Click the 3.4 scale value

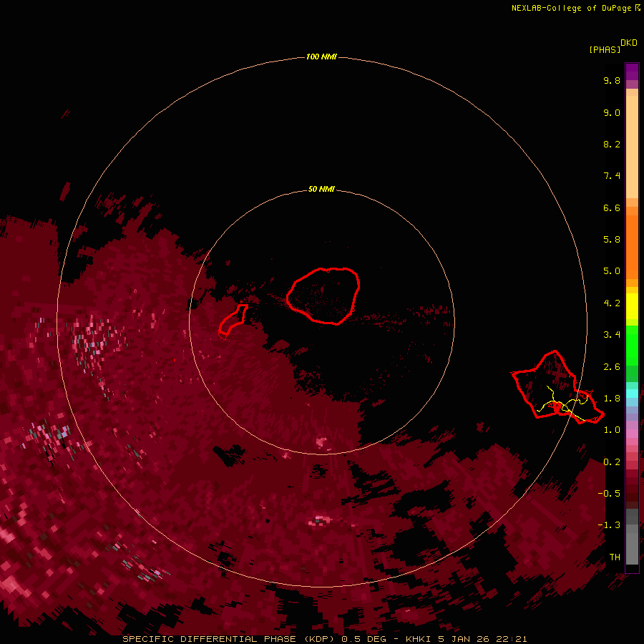(612, 335)
